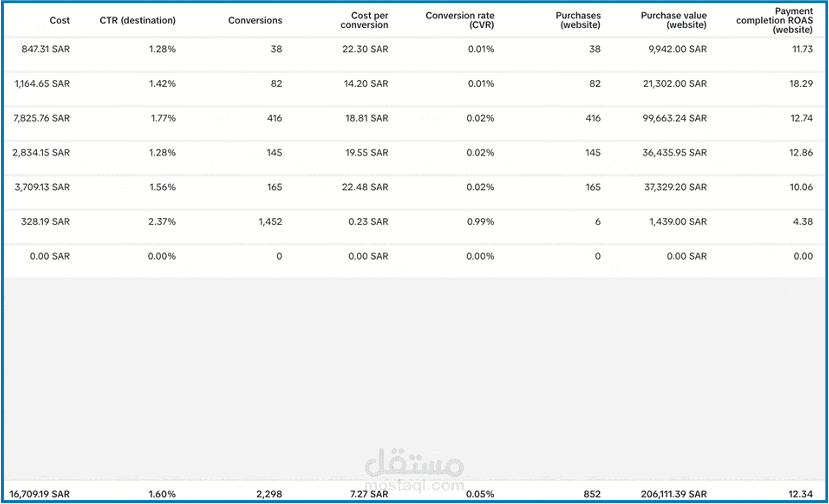Screen dimensions: 829x504
Task: Click the total cost 16,709.19 SAR
Action: pyautogui.click(x=40, y=494)
